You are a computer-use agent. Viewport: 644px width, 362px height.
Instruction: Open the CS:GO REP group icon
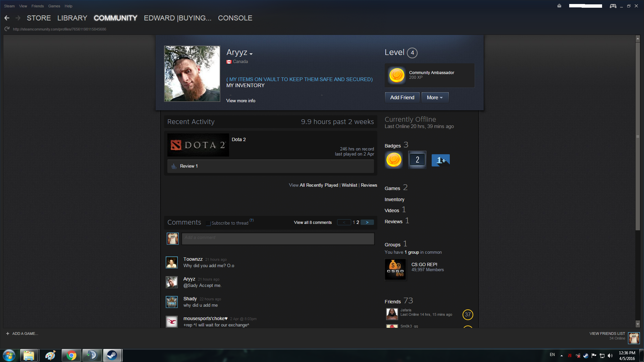click(x=395, y=269)
